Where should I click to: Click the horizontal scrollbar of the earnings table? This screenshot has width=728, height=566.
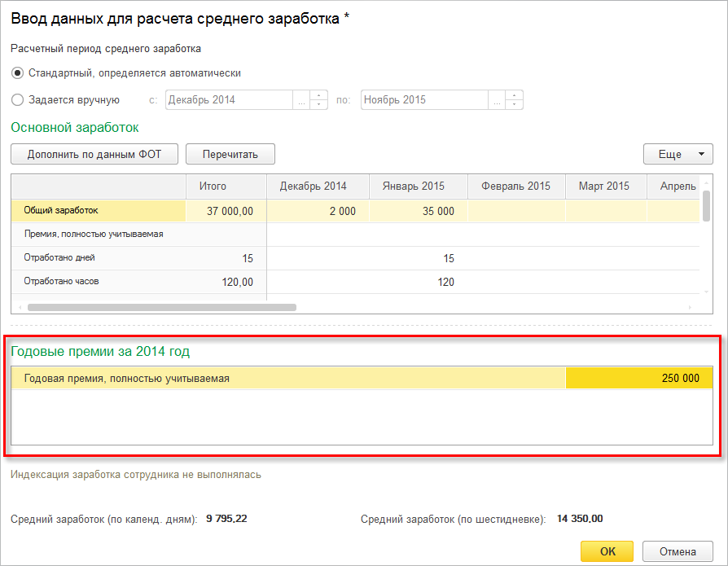(163, 308)
